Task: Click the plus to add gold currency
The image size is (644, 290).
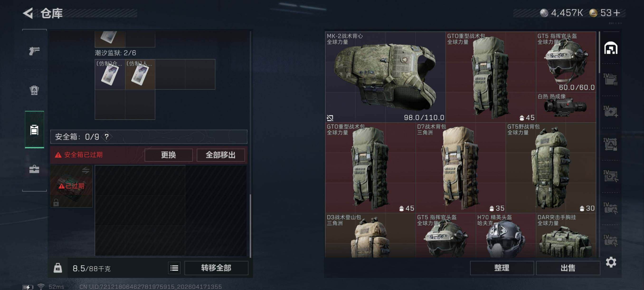Action: (x=616, y=13)
